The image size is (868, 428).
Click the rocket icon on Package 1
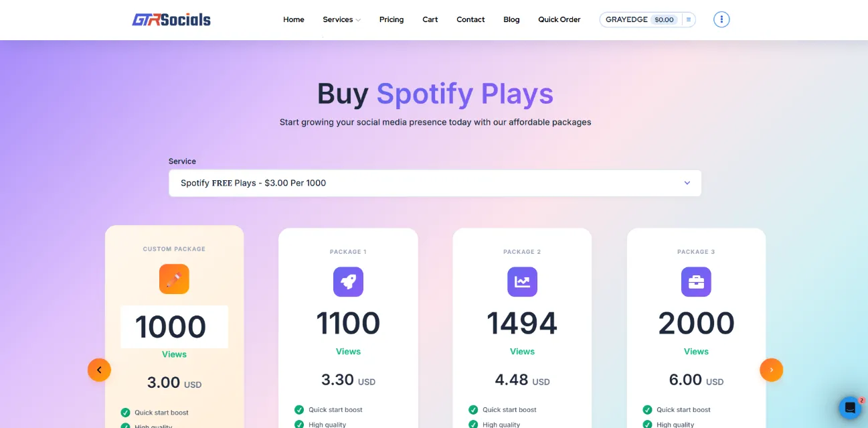coord(348,282)
